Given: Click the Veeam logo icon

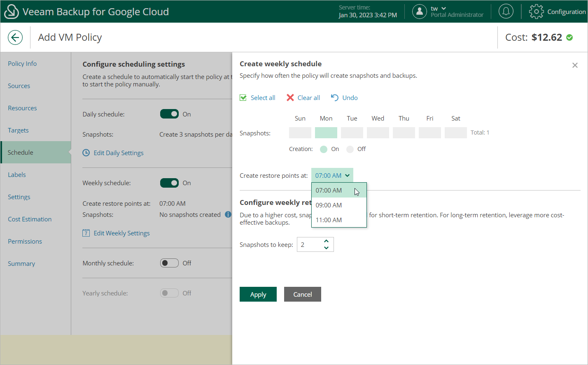Looking at the screenshot, I should point(11,12).
